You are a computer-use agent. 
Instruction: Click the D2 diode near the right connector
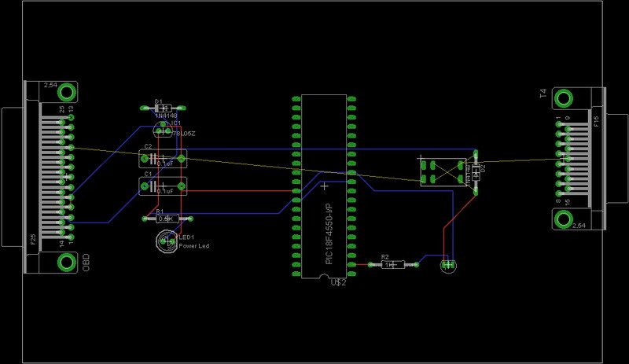476,173
